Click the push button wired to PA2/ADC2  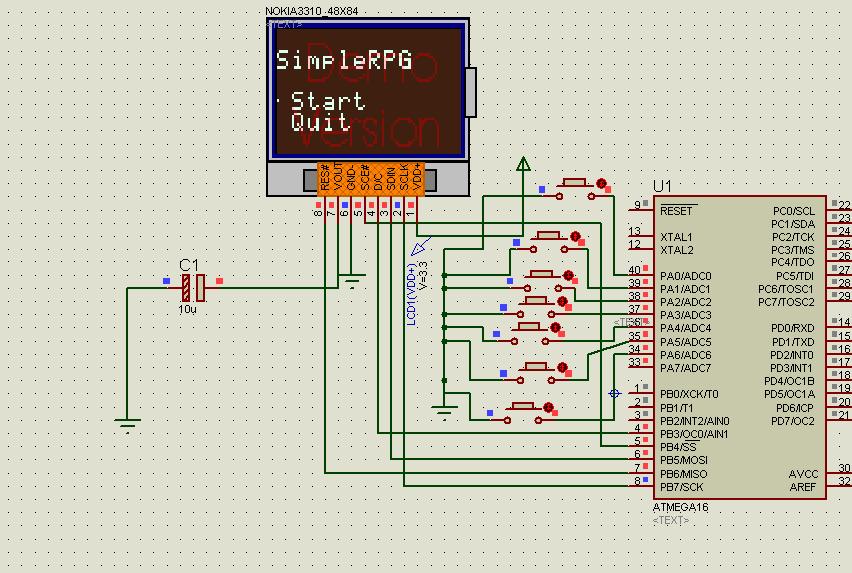(x=542, y=281)
